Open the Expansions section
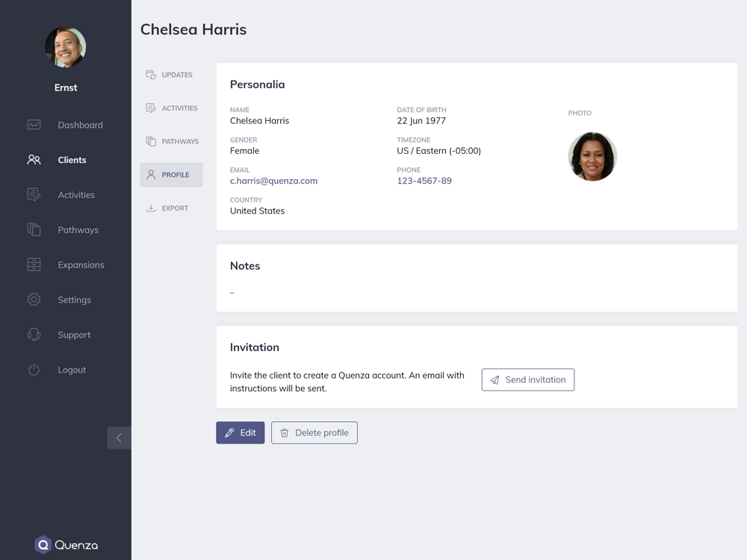This screenshot has width=747, height=560. (65, 265)
